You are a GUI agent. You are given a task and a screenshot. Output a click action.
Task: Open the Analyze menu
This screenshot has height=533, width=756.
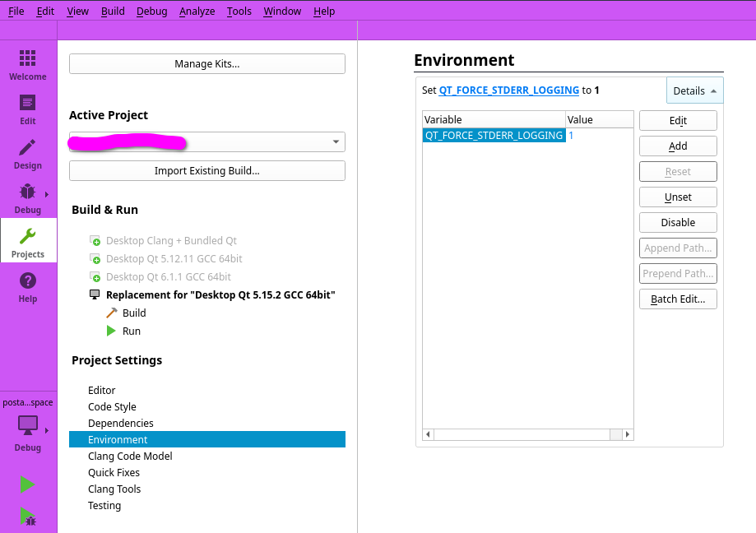point(197,12)
